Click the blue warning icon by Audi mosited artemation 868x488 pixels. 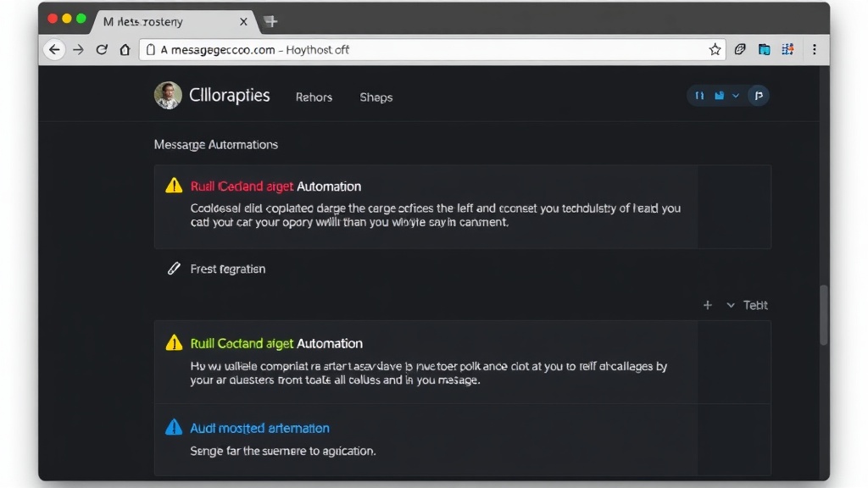click(174, 427)
